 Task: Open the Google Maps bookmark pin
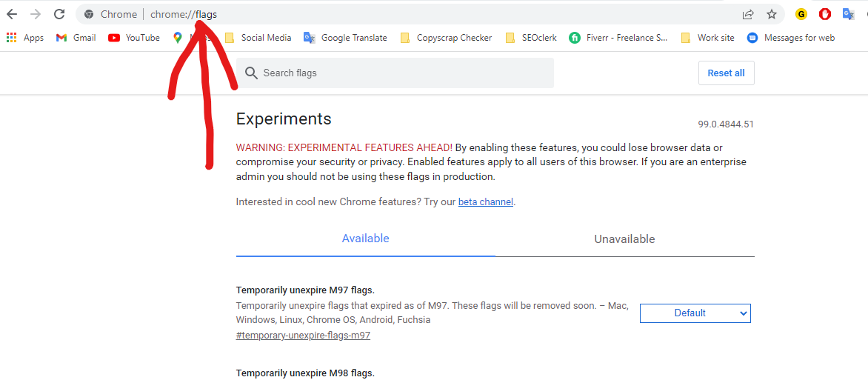click(178, 38)
